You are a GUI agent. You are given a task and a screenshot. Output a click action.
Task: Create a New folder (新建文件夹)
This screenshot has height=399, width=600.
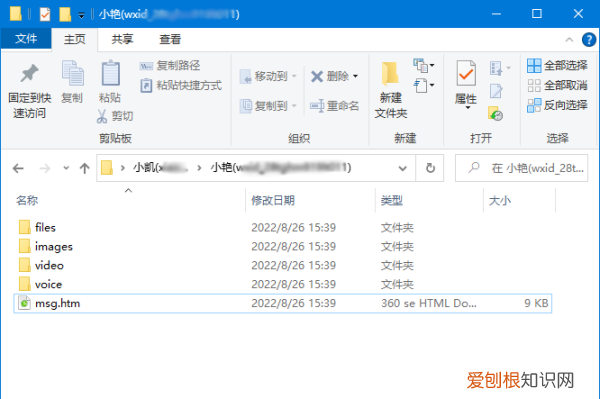[x=390, y=90]
